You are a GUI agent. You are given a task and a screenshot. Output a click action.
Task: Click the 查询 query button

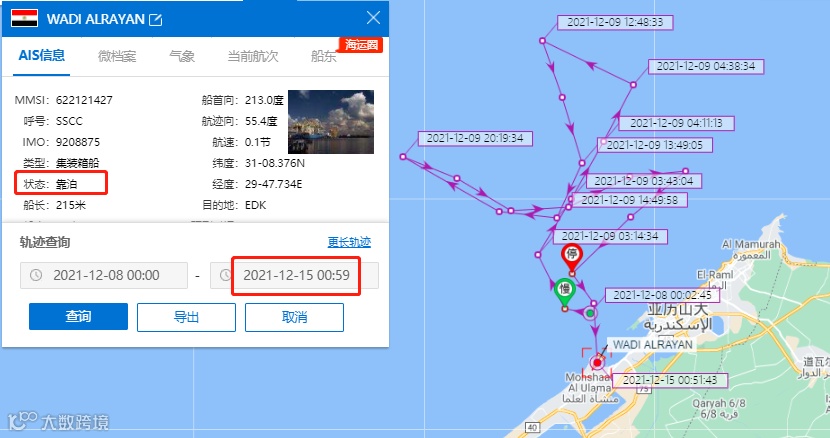pyautogui.click(x=78, y=317)
